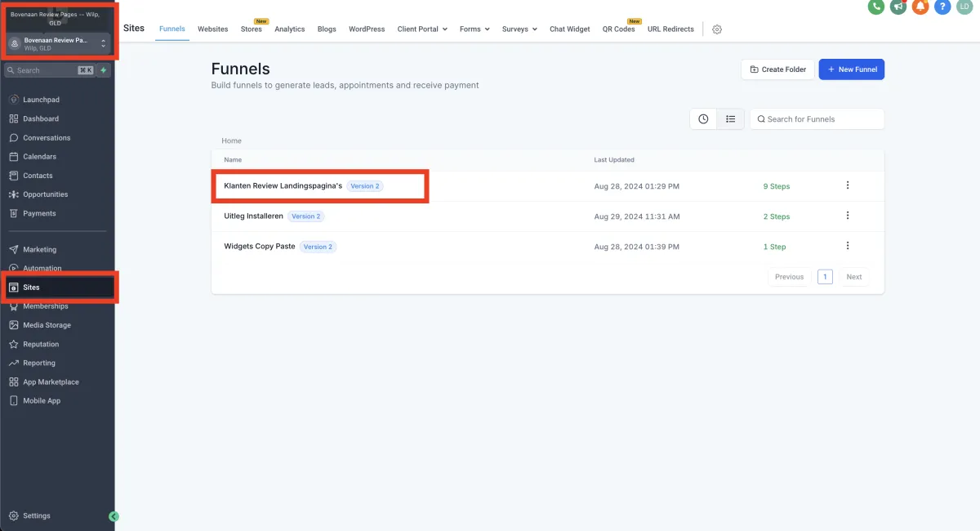Expand the Client Portal dropdown
The width and height of the screenshot is (980, 531).
[x=422, y=29]
